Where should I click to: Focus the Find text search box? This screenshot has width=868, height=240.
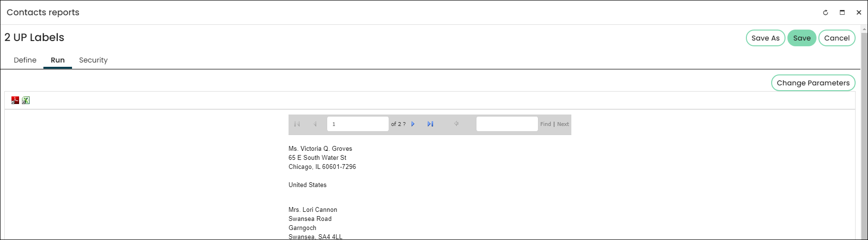pos(507,124)
